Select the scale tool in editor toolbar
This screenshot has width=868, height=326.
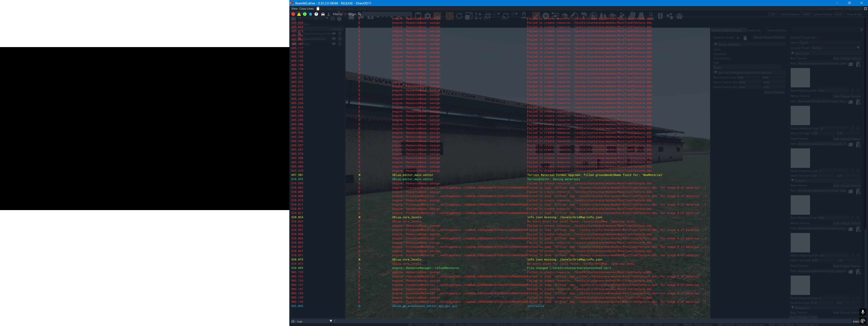[x=468, y=16]
